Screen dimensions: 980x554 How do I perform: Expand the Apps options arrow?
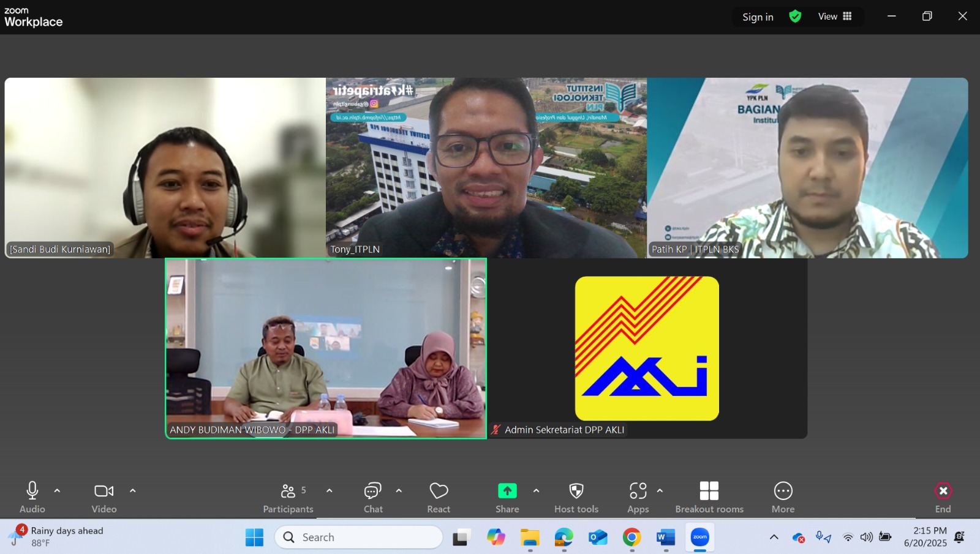660,490
